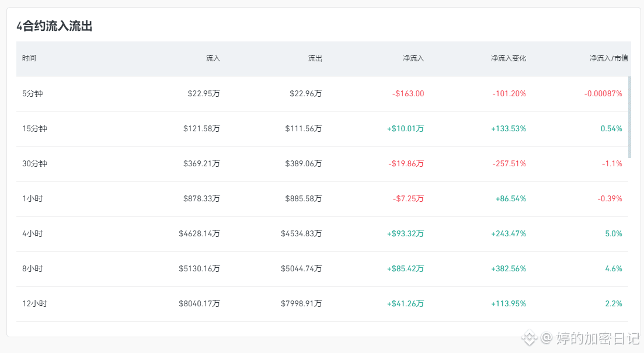The width and height of the screenshot is (644, 353).
Task: Click the 净流入变化 column header
Action: (x=509, y=58)
